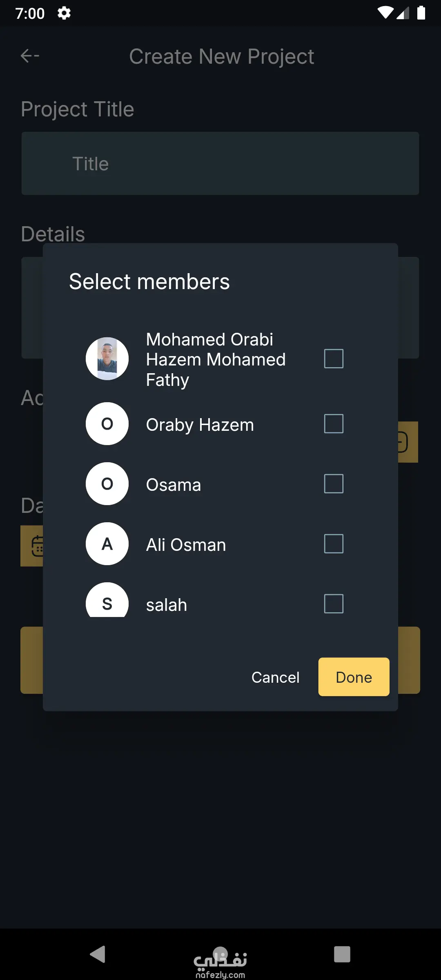The image size is (441, 980).
Task: Tap Ali Osman's letter A avatar
Action: pos(107,544)
